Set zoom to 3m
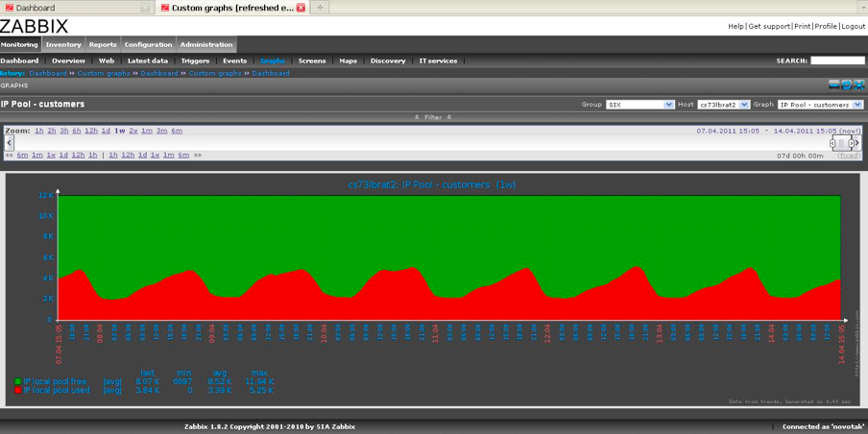 coord(161,131)
